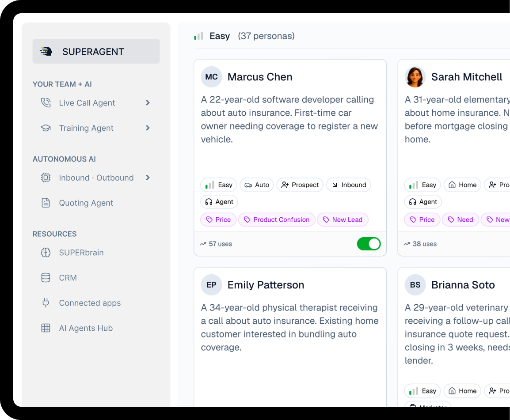Click Easy tag on Marcus Chen card
Screen dimensions: 510x420
point(219,185)
